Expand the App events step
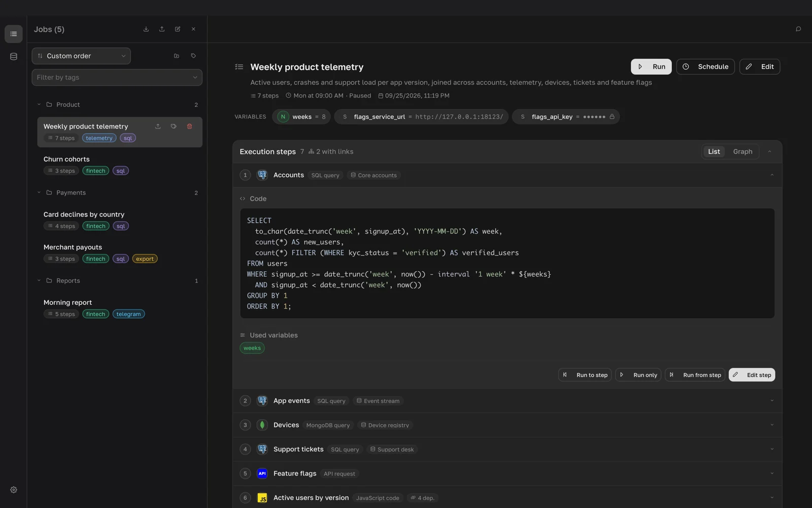Image resolution: width=812 pixels, height=508 pixels. [x=772, y=401]
